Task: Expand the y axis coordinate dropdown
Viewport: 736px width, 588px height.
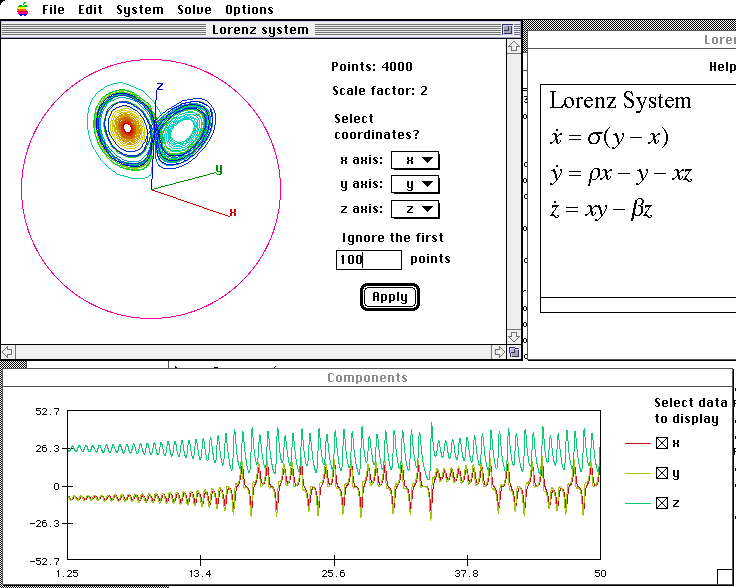Action: [x=415, y=185]
